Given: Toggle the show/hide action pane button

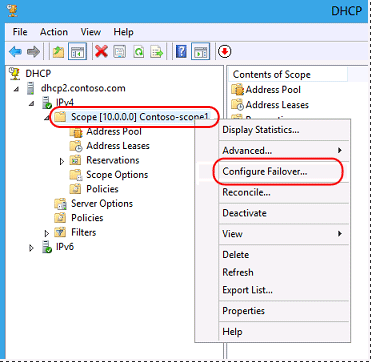Looking at the screenshot, I should pos(200,52).
